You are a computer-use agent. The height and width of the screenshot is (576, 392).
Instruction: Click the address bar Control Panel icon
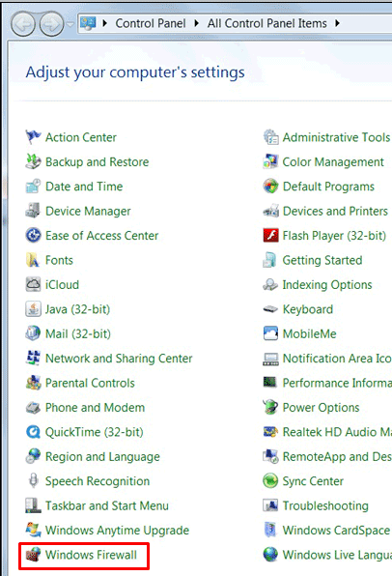88,23
